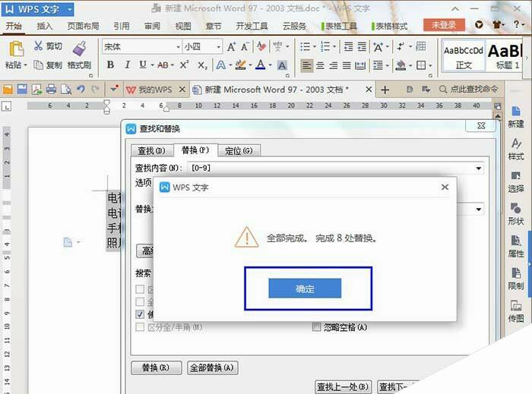This screenshot has height=394, width=532.
Task: Decrease paragraph indent
Action: (x=348, y=46)
